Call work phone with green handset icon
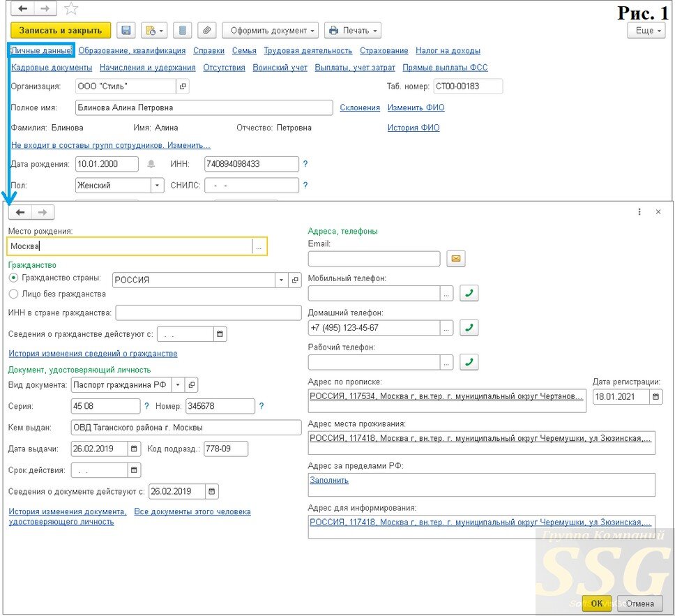The height and width of the screenshot is (616, 675). coord(469,362)
